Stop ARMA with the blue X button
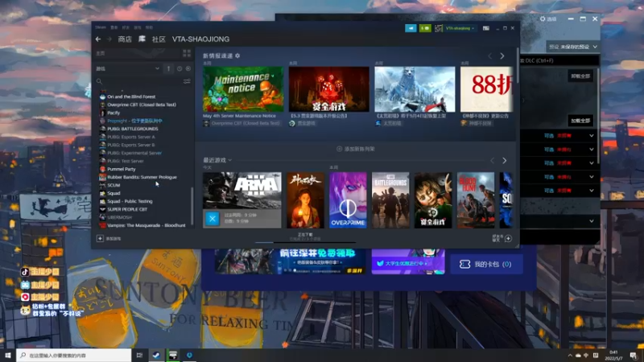Viewport: 644px width, 362px height. (x=213, y=219)
